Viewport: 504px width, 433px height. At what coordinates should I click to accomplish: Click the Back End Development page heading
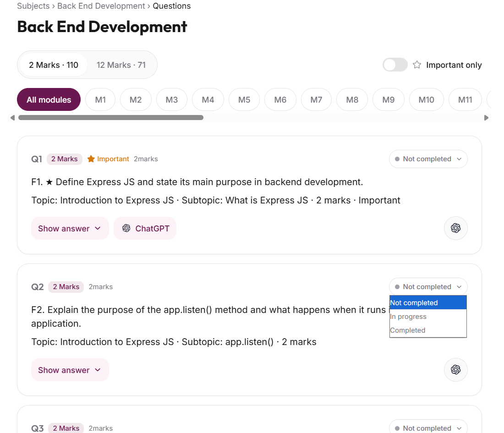coord(102,27)
